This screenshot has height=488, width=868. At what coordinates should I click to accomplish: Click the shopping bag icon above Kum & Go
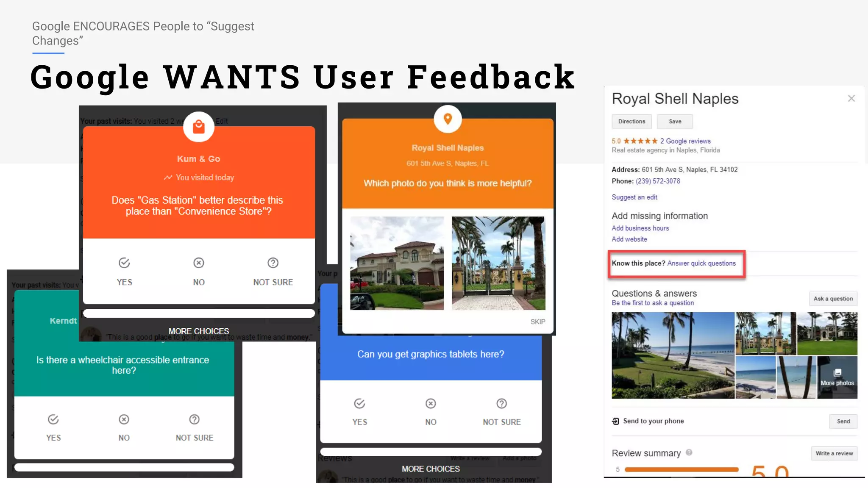198,127
